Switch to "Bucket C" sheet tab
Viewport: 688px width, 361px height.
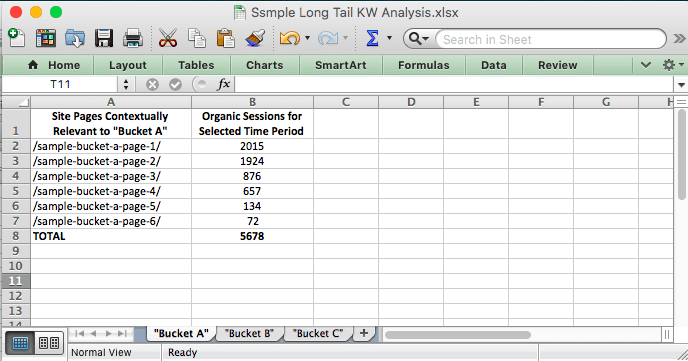(318, 333)
